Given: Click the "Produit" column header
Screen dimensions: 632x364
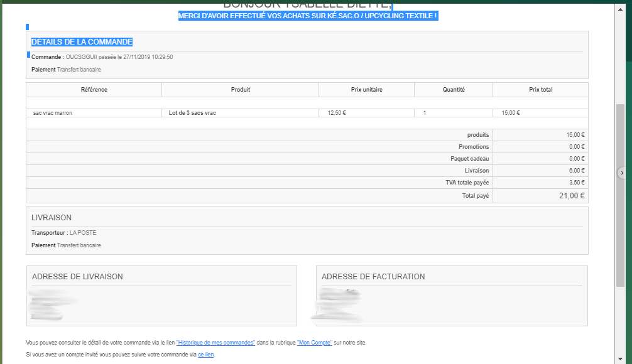Looking at the screenshot, I should point(240,90).
